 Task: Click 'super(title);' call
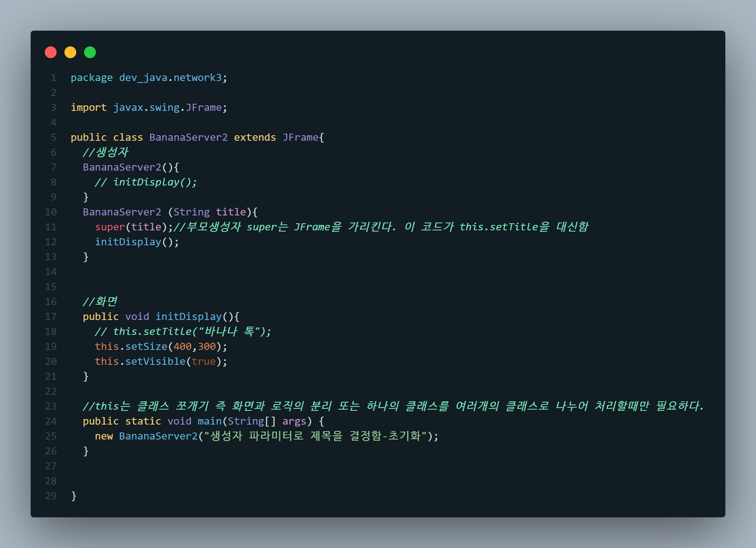(134, 227)
